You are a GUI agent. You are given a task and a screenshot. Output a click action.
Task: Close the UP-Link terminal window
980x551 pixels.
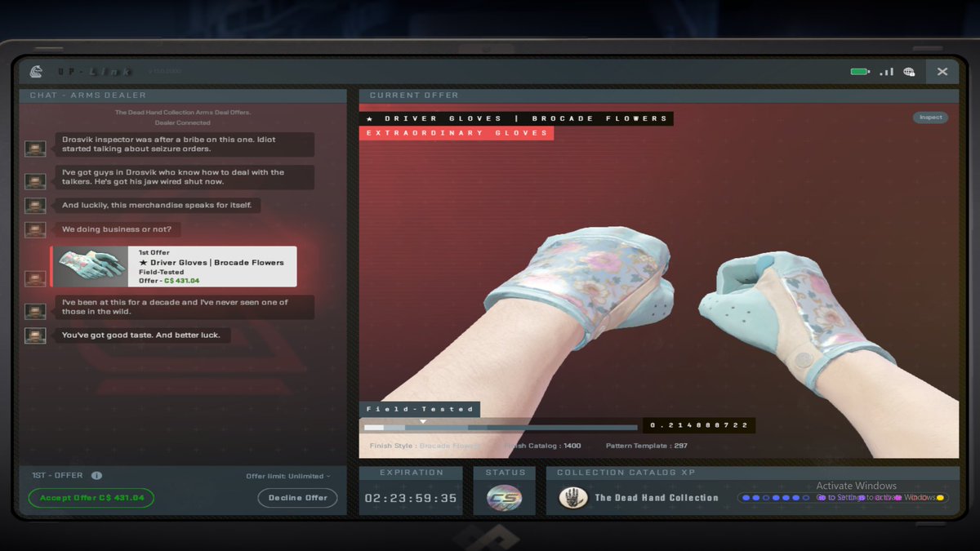point(942,72)
